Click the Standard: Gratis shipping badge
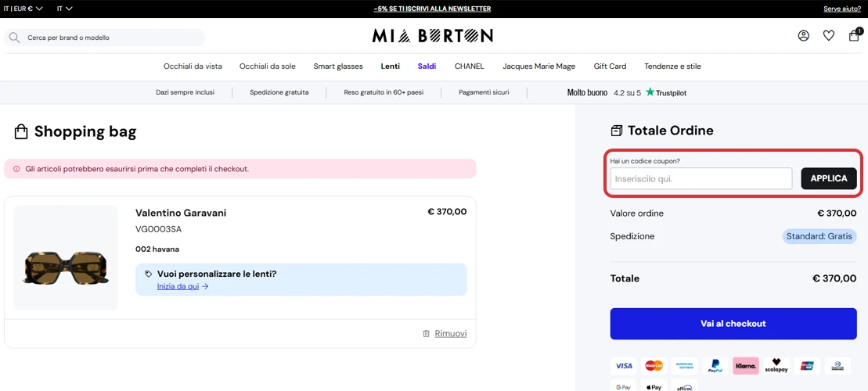Image resolution: width=868 pixels, height=391 pixels. 819,236
